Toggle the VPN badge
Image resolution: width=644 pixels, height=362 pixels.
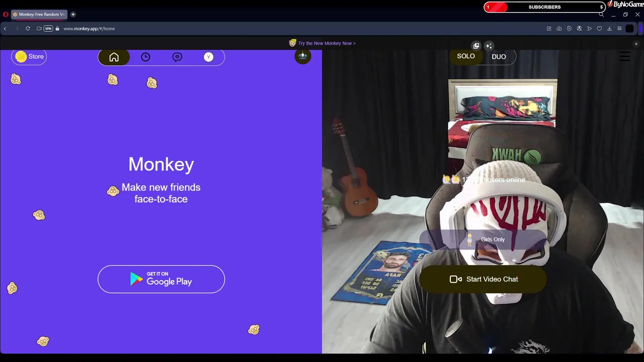tap(48, 29)
